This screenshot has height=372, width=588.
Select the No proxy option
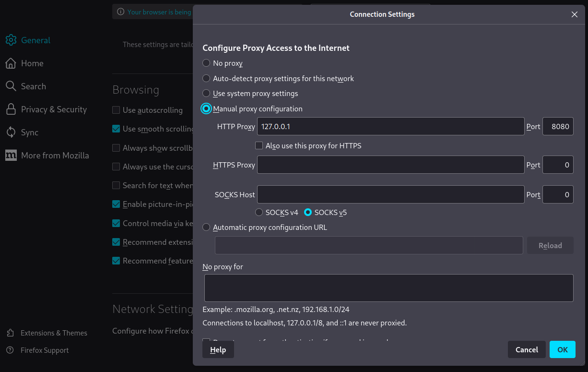(206, 63)
